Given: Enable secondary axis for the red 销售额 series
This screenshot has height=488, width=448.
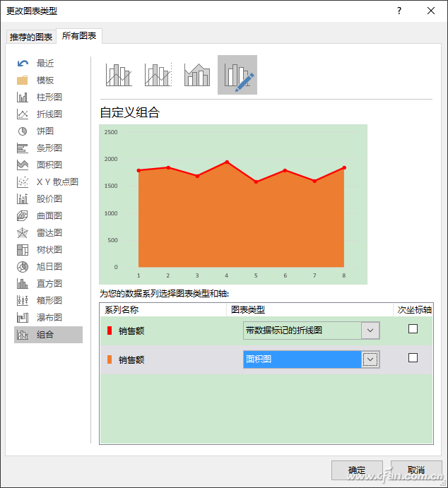Looking at the screenshot, I should click(413, 329).
